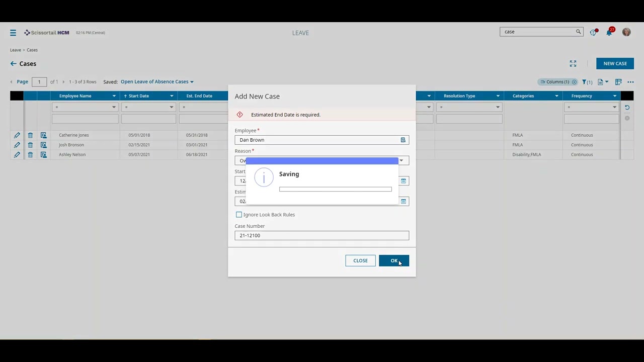The height and width of the screenshot is (362, 644).
Task: Click the NEW CASE button
Action: [x=615, y=63]
